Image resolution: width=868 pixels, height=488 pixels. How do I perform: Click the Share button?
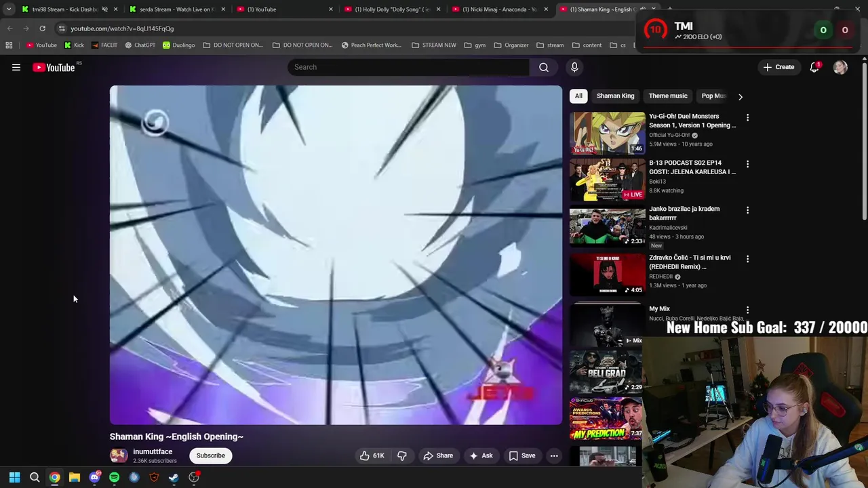438,455
